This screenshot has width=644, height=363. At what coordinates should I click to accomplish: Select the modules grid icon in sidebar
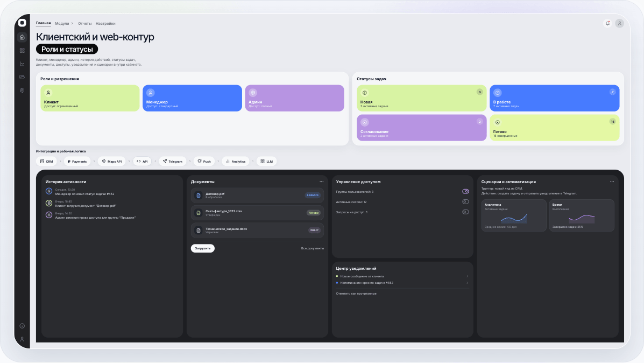coord(22,51)
